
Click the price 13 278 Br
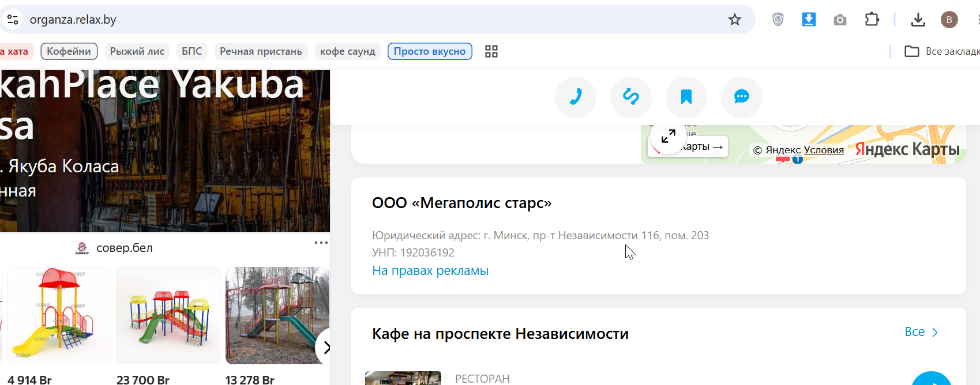[250, 380]
